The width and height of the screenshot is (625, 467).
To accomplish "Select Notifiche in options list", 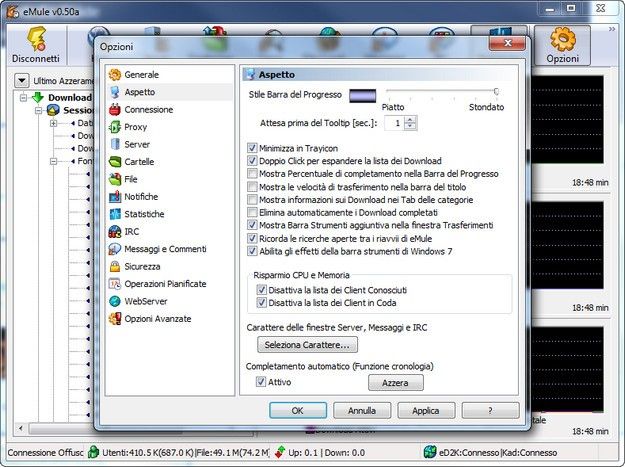I will [x=141, y=197].
